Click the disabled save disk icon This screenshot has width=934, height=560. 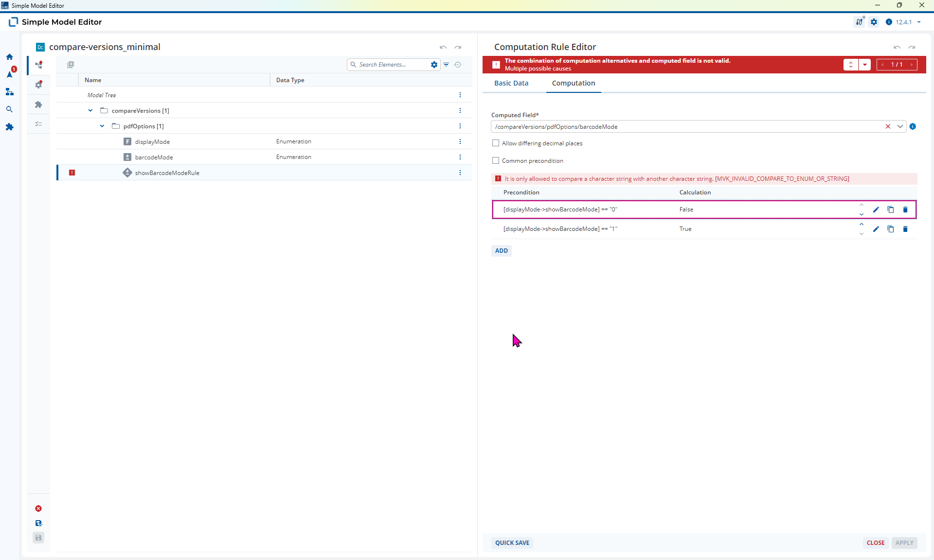(38, 538)
